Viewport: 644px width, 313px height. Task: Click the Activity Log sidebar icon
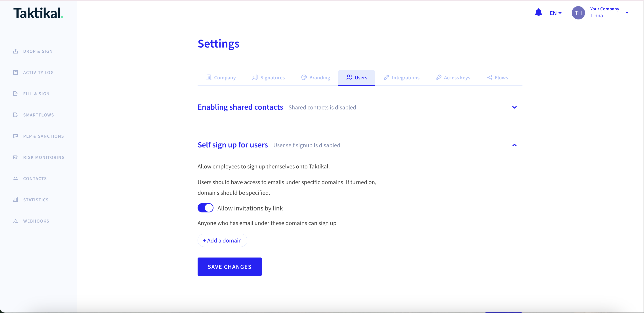pos(15,73)
